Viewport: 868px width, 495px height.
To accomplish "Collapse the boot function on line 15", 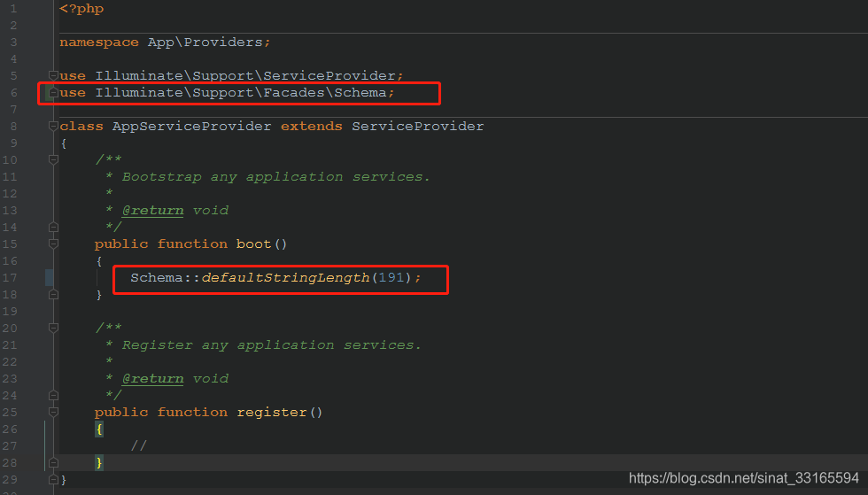I will click(x=54, y=244).
